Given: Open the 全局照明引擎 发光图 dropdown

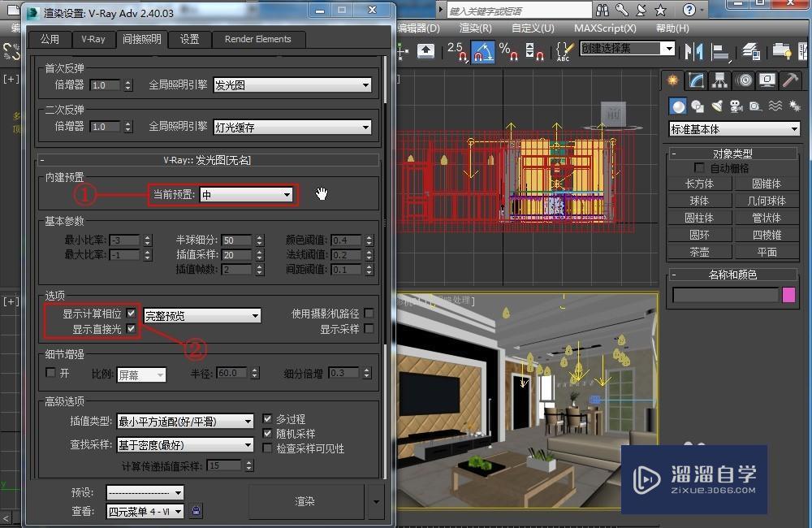Looking at the screenshot, I should [x=292, y=84].
